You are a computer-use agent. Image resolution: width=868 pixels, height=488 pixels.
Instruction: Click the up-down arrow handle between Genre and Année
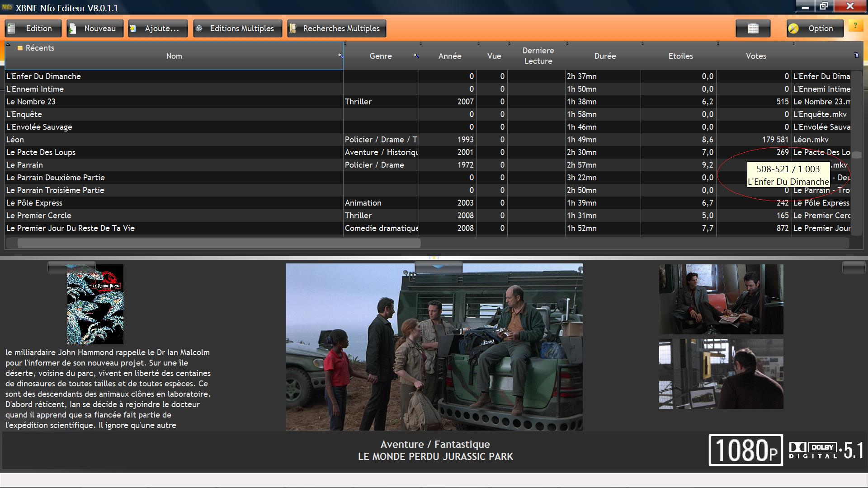point(420,44)
